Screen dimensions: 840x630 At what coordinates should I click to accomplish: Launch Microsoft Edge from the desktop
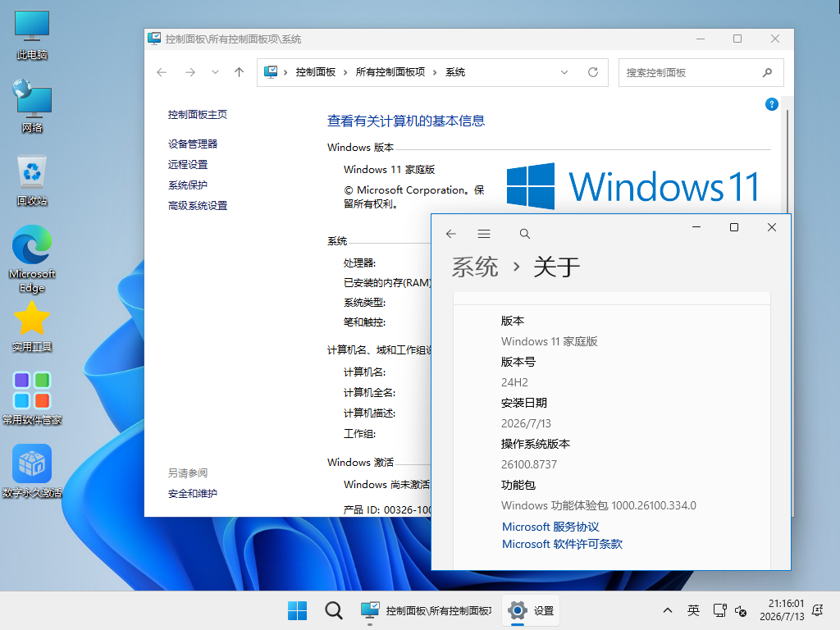point(32,258)
